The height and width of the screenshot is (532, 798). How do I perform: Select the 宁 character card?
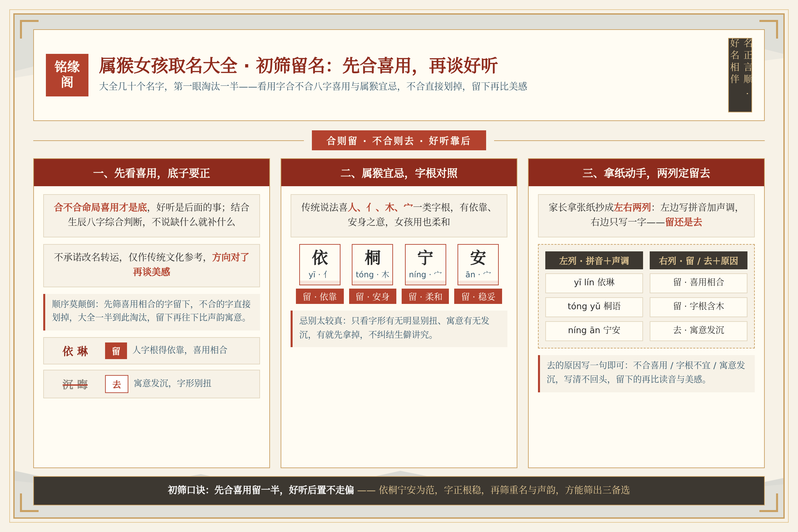[x=426, y=265]
